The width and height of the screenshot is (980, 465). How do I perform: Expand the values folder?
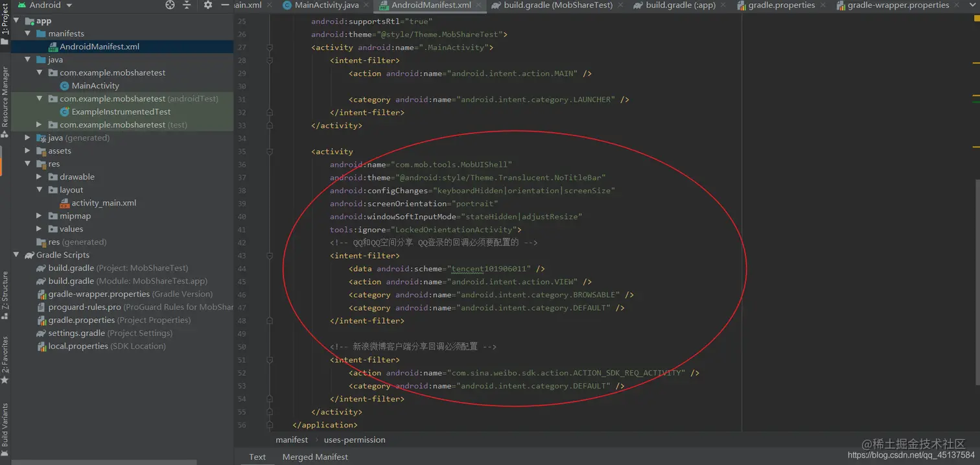coord(40,228)
